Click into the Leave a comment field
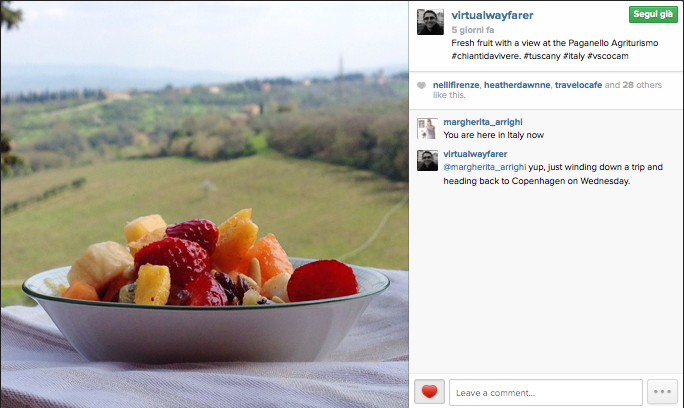The width and height of the screenshot is (684, 408). 546,392
